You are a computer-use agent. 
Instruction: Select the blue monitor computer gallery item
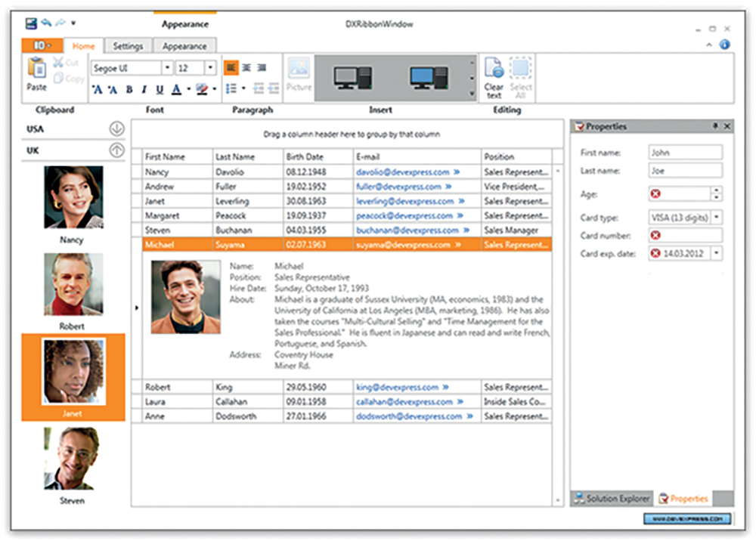[x=429, y=77]
